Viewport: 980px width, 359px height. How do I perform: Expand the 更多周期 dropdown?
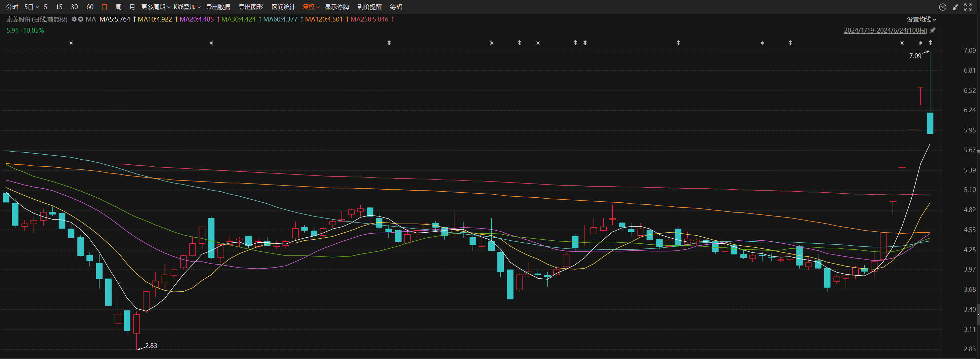(156, 7)
